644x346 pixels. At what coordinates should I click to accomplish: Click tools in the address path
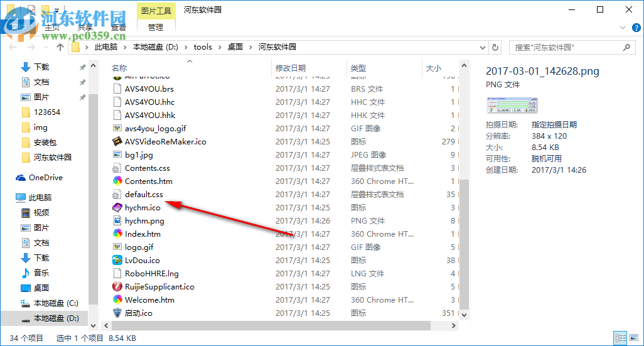203,47
